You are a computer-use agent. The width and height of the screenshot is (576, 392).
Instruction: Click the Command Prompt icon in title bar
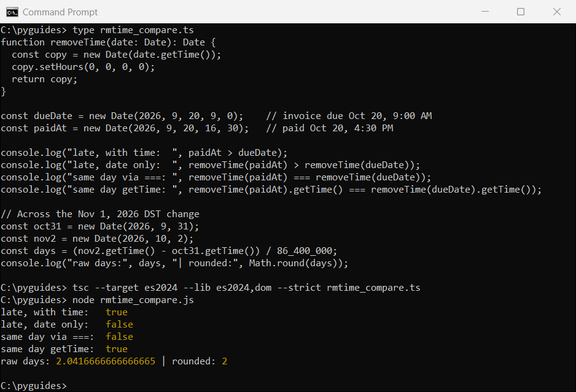tap(12, 12)
